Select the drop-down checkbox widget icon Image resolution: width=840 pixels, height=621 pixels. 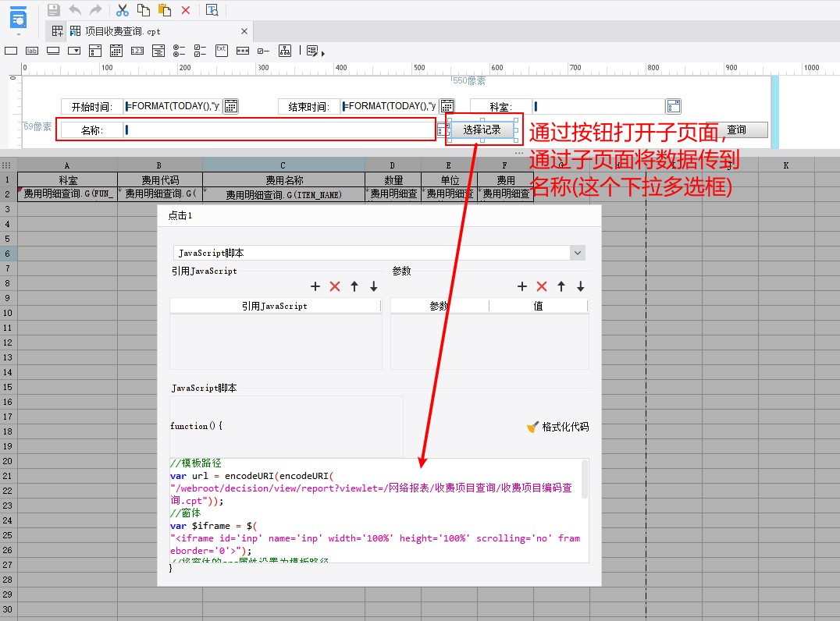click(x=95, y=51)
